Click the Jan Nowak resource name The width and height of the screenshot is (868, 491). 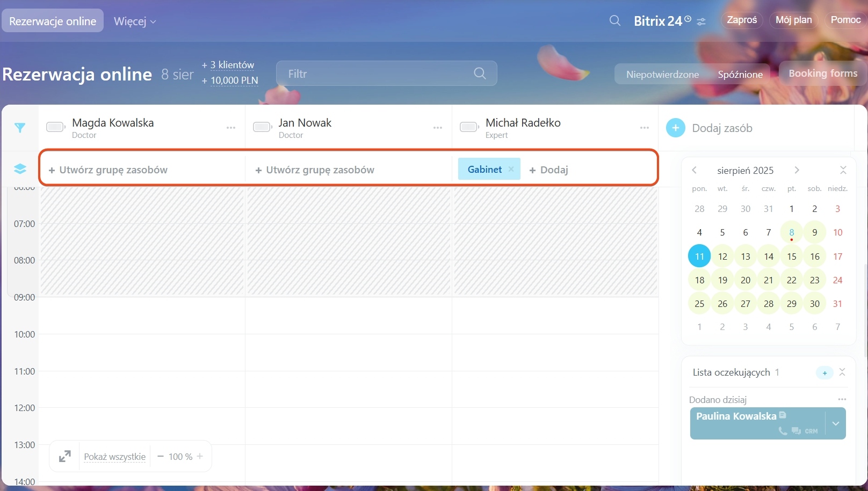305,123
